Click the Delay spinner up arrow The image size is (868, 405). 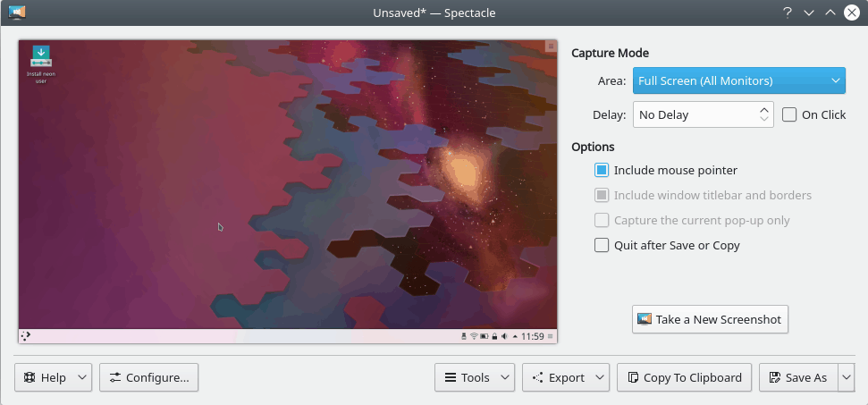764,110
